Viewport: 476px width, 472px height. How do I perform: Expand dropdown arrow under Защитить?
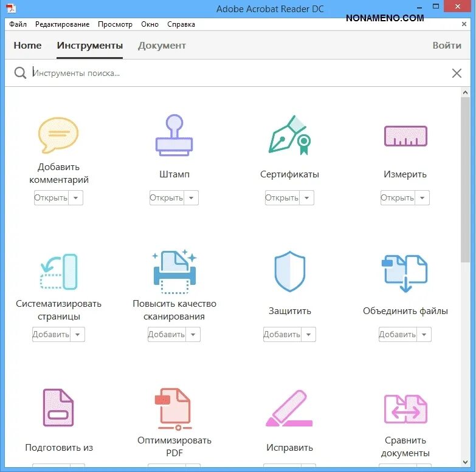308,334
